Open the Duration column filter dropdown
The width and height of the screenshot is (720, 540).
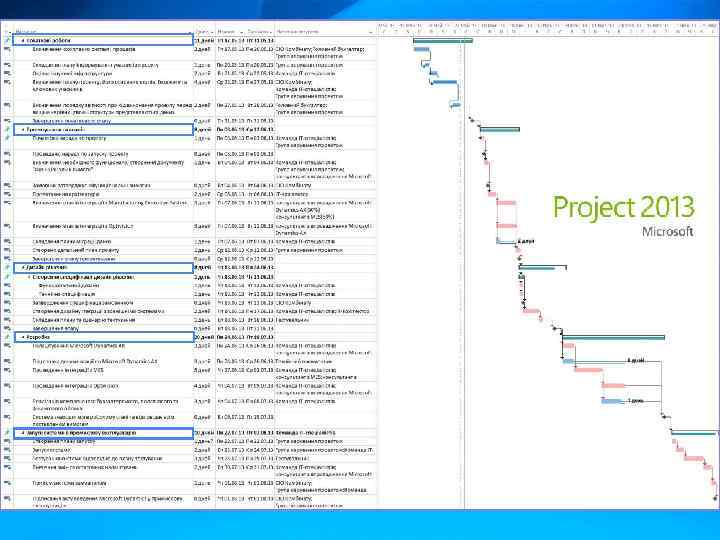point(212,32)
